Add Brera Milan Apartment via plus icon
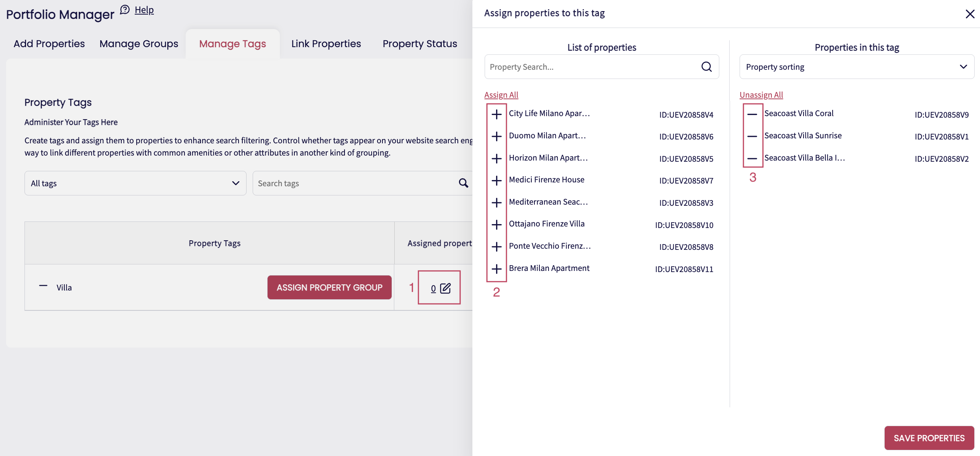 497,269
